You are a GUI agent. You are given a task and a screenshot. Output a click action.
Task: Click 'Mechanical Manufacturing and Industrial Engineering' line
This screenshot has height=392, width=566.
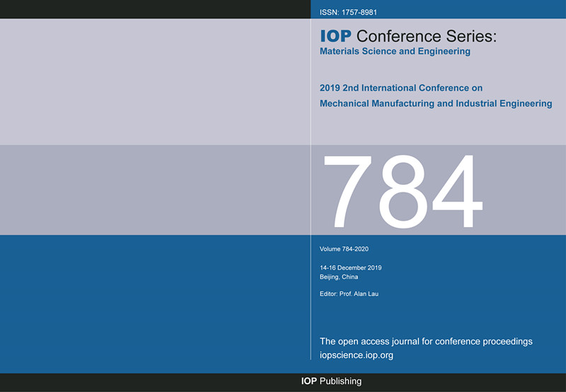436,103
